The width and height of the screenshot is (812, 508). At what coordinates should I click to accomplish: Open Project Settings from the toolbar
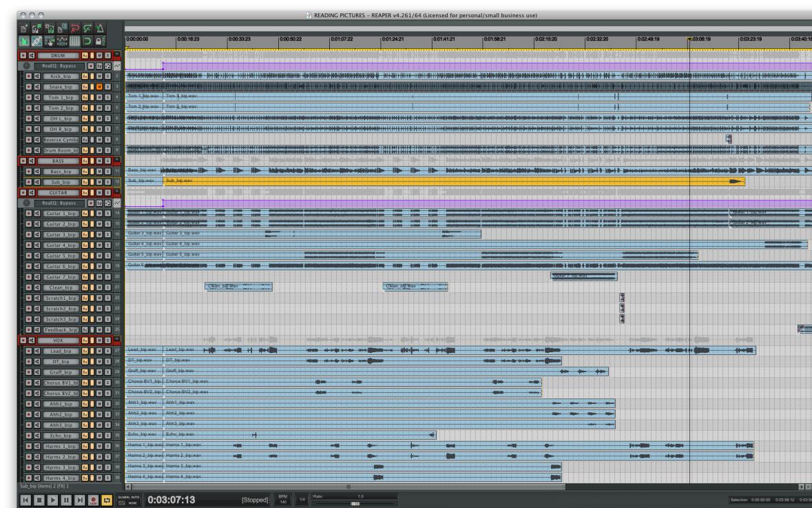coord(61,28)
